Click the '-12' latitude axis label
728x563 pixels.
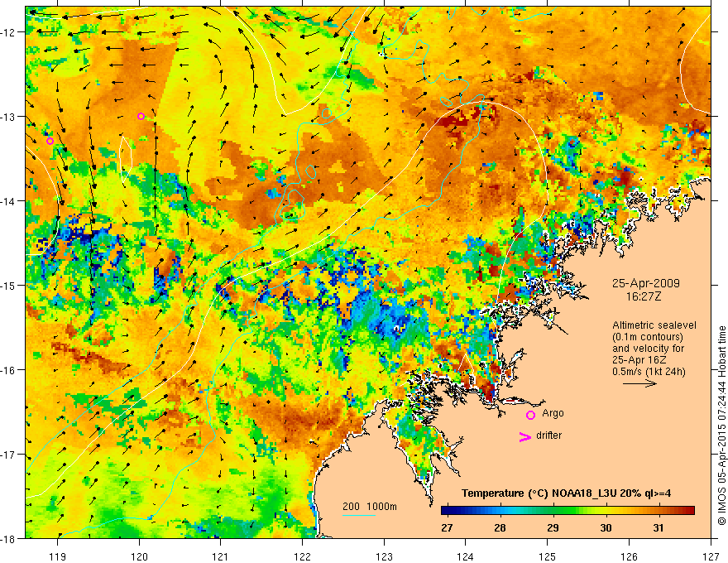click(9, 32)
